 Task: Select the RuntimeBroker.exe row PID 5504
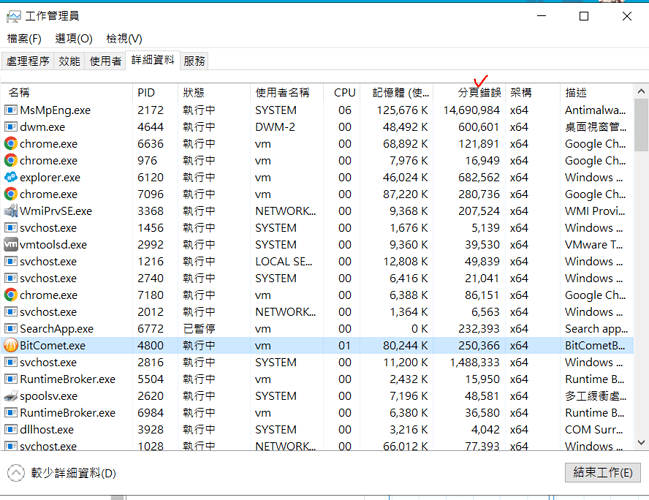(200, 379)
